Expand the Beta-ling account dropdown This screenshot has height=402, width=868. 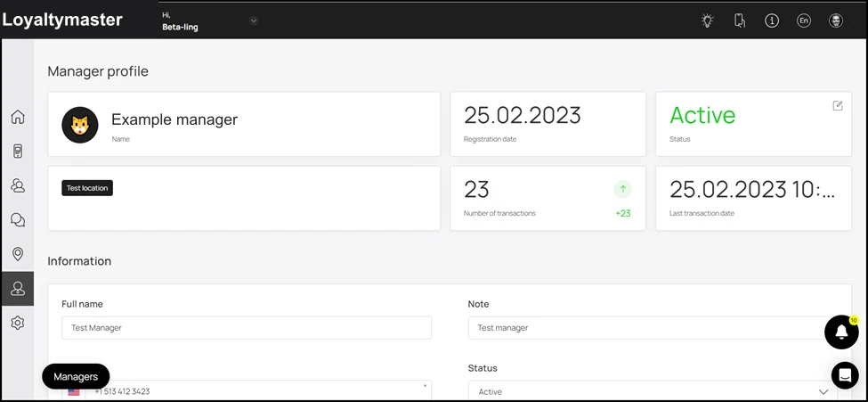click(254, 21)
